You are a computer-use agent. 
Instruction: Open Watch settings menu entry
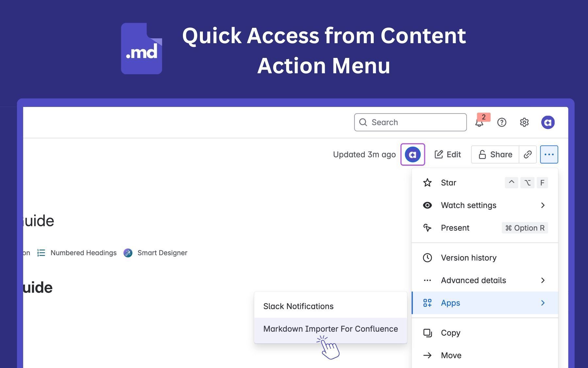pyautogui.click(x=485, y=205)
